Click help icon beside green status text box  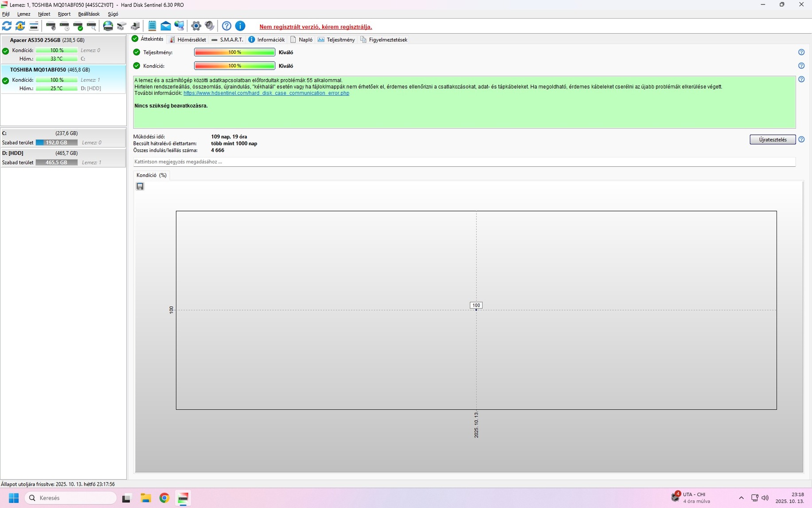point(801,79)
